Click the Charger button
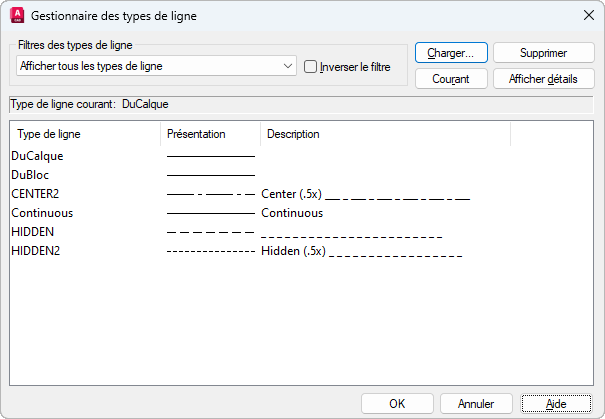Viewport: 605px width, 419px height. (x=451, y=53)
